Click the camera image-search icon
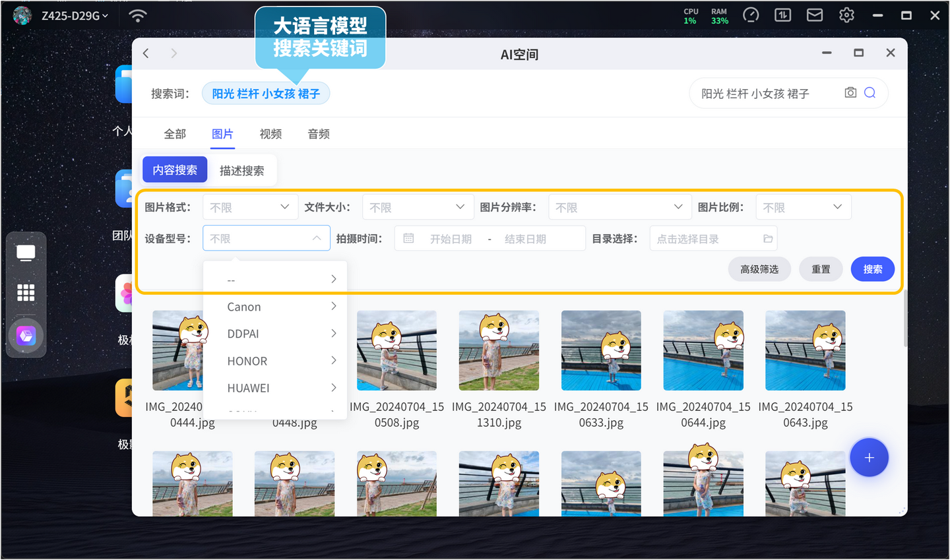The height and width of the screenshot is (560, 950). point(850,93)
